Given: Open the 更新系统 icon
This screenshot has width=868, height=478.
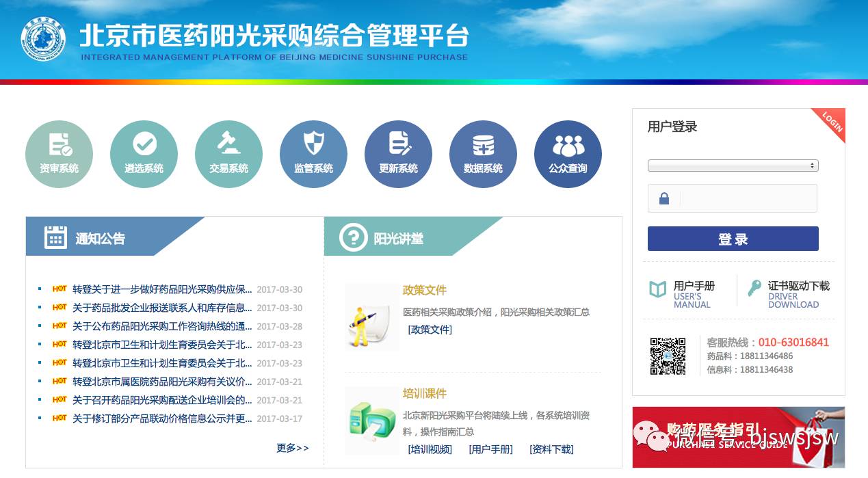Looking at the screenshot, I should 398,153.
